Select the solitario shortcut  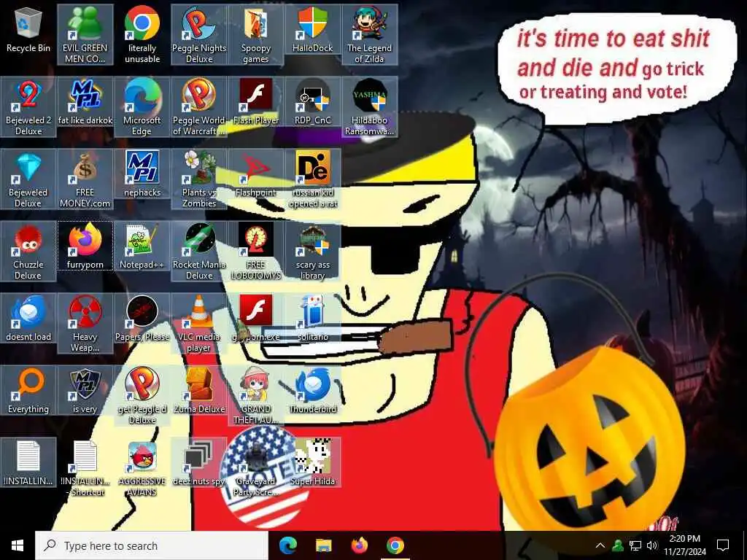pyautogui.click(x=312, y=319)
